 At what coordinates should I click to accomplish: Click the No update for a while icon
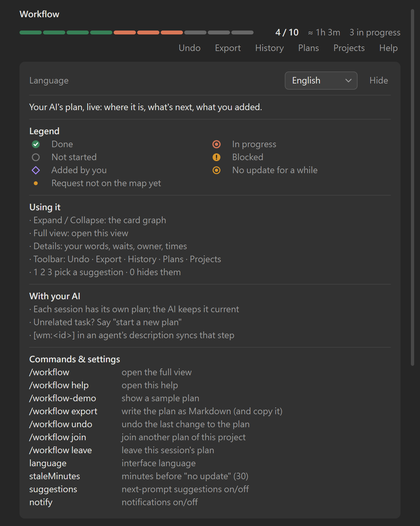coord(217,170)
